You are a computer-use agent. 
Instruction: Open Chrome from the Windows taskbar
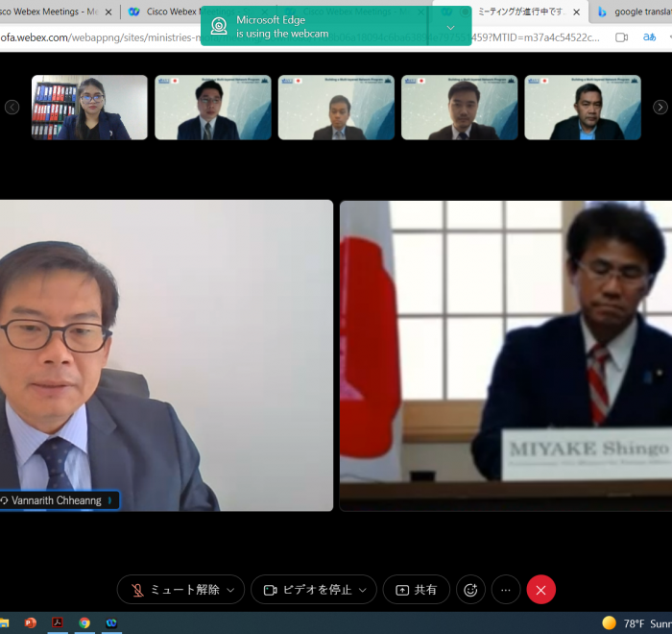click(84, 622)
